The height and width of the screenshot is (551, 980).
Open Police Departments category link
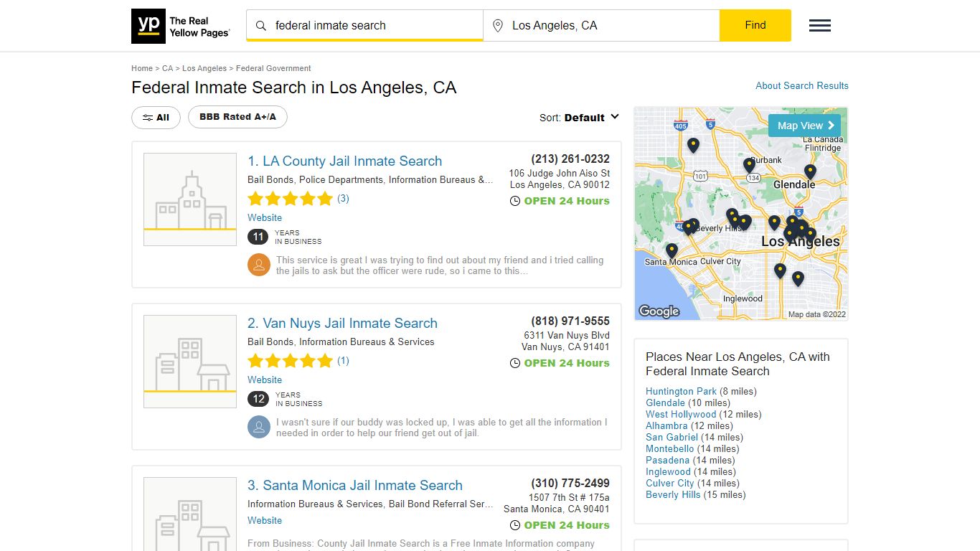(x=341, y=180)
